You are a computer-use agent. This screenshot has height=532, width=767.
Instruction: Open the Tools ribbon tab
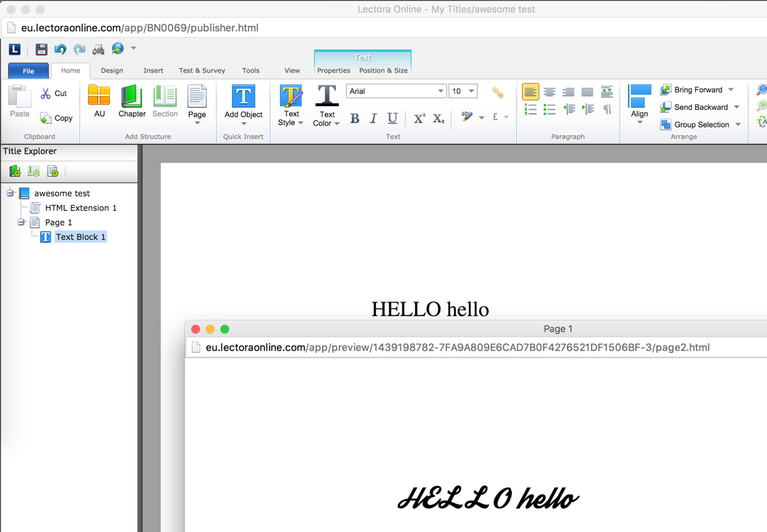click(250, 70)
